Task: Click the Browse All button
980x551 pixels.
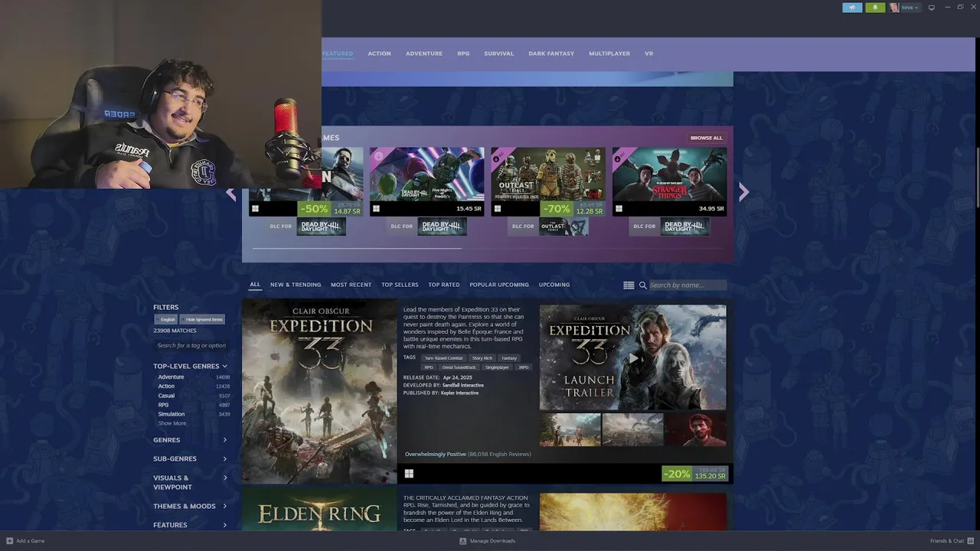Action: [706, 138]
